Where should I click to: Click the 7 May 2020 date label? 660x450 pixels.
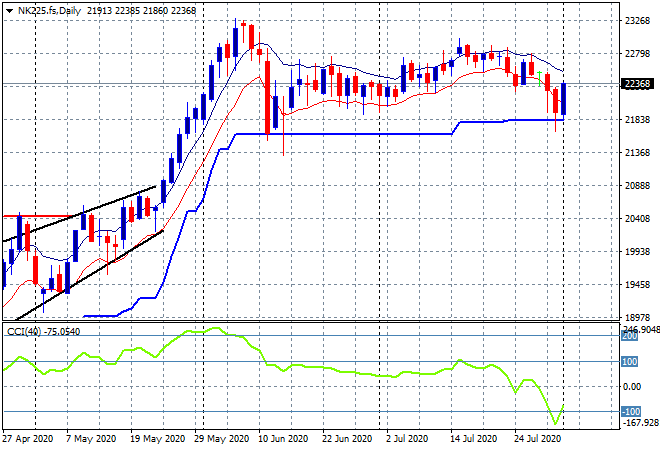pos(91,439)
